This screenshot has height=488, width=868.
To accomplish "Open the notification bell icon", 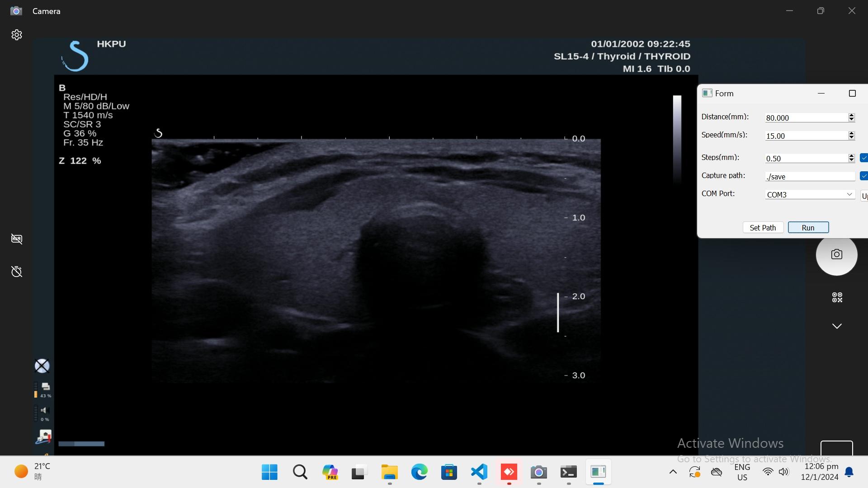I will tap(849, 472).
